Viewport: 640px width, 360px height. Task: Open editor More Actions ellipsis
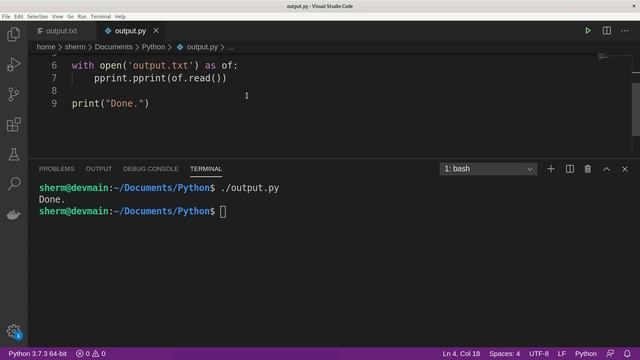625,31
